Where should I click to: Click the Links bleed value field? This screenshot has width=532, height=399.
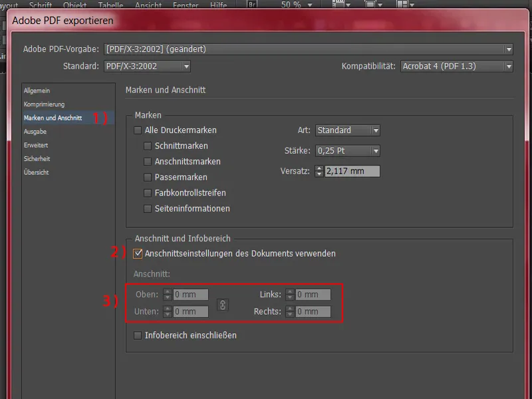tap(313, 295)
